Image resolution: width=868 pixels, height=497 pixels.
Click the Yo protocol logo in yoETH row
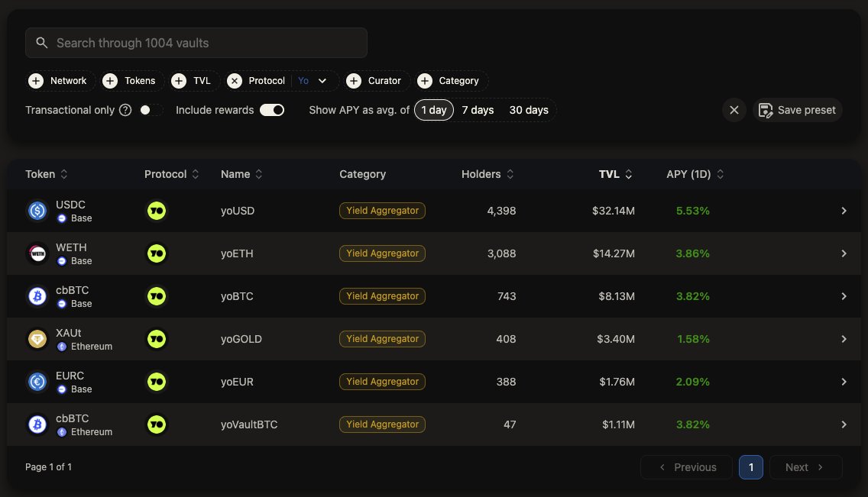pyautogui.click(x=157, y=253)
